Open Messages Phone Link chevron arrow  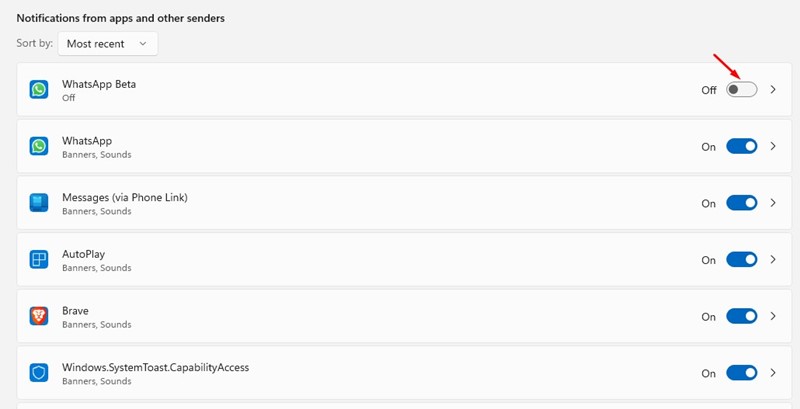(773, 203)
